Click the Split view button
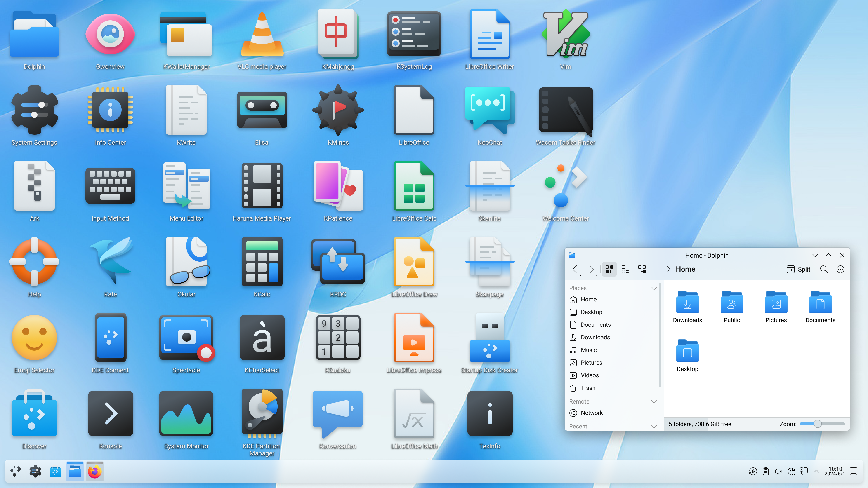 [x=798, y=269]
